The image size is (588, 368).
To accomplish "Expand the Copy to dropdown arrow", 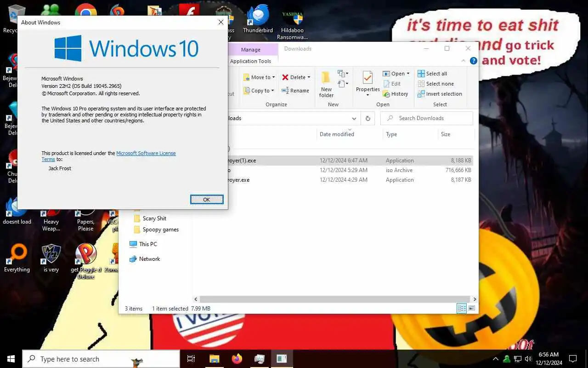I will click(x=273, y=91).
